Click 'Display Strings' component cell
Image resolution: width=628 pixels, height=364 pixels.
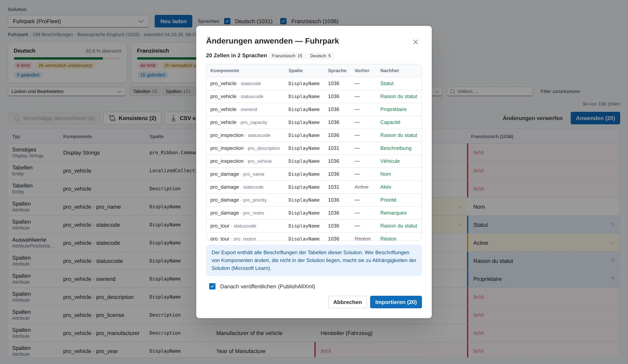click(81, 153)
